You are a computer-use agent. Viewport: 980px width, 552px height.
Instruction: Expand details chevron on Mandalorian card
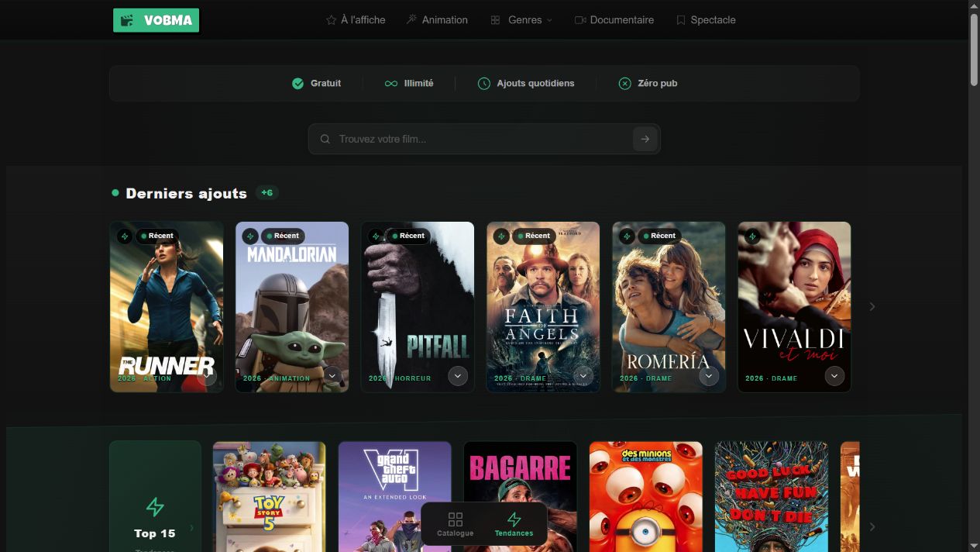[332, 376]
